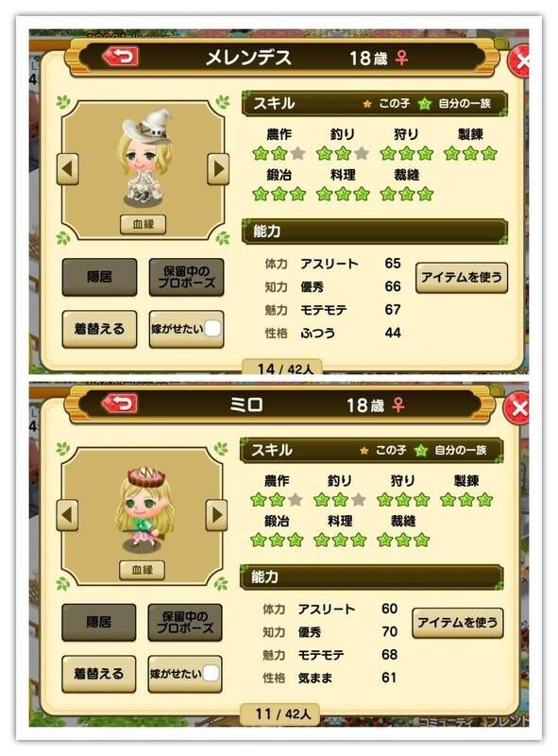This screenshot has width=558, height=756.
Task: Show next character using メレンデス right arrow
Action: click(218, 169)
